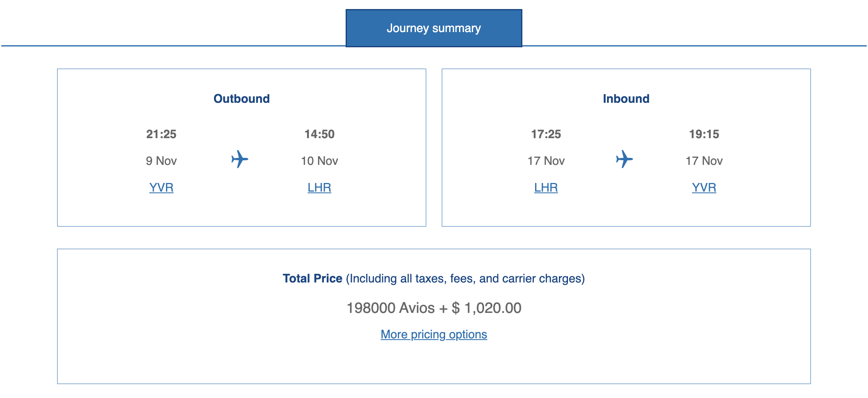Select the Outbound section heading

242,99
